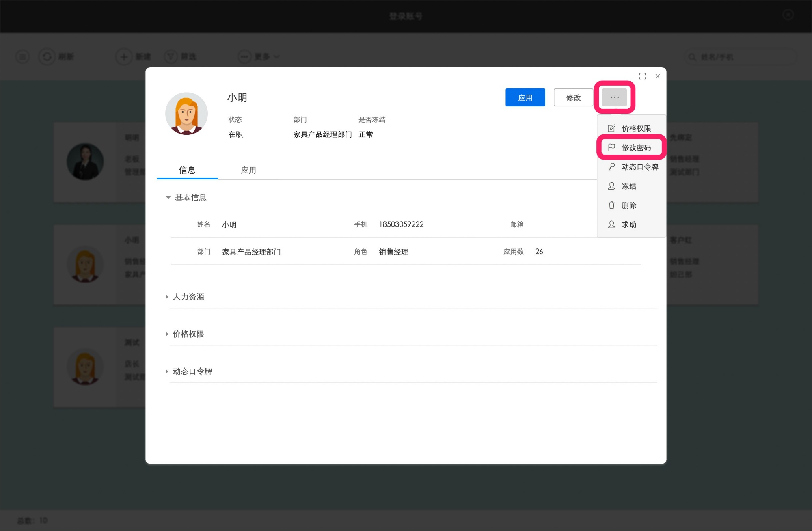Click the search magnifier icon in background
Image resolution: width=812 pixels, height=531 pixels.
click(x=692, y=57)
